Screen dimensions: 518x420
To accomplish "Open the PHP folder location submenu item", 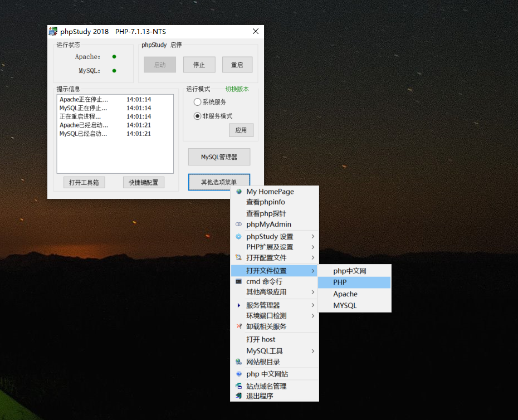I will 354,282.
